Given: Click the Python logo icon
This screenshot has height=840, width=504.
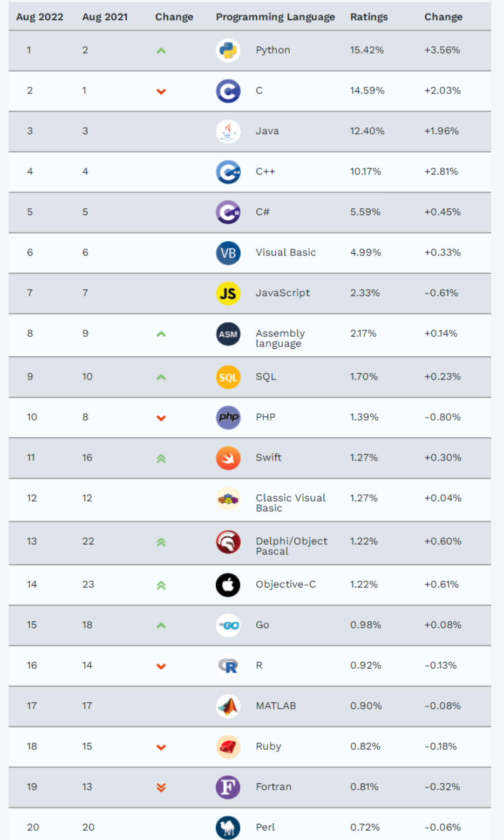Looking at the screenshot, I should 228,51.
